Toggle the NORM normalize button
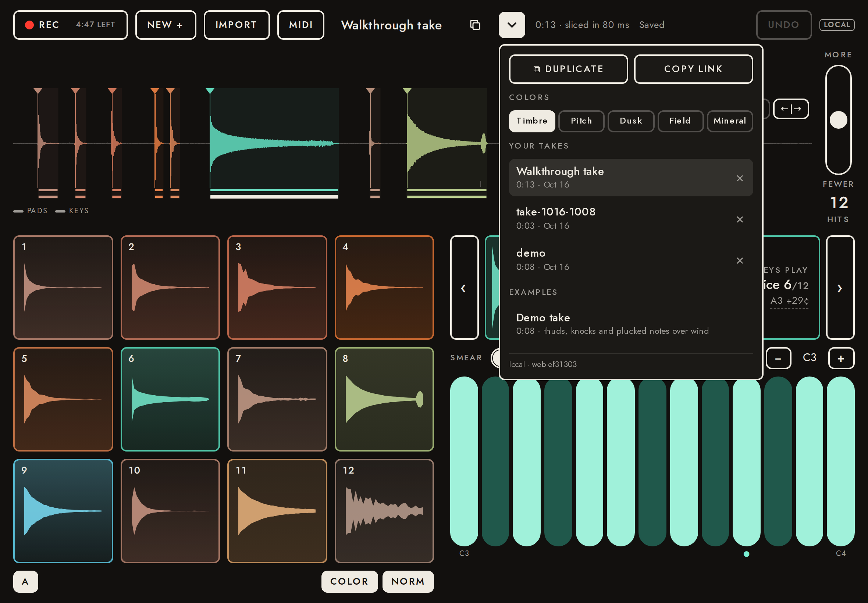Viewport: 868px width, 603px height. (408, 581)
